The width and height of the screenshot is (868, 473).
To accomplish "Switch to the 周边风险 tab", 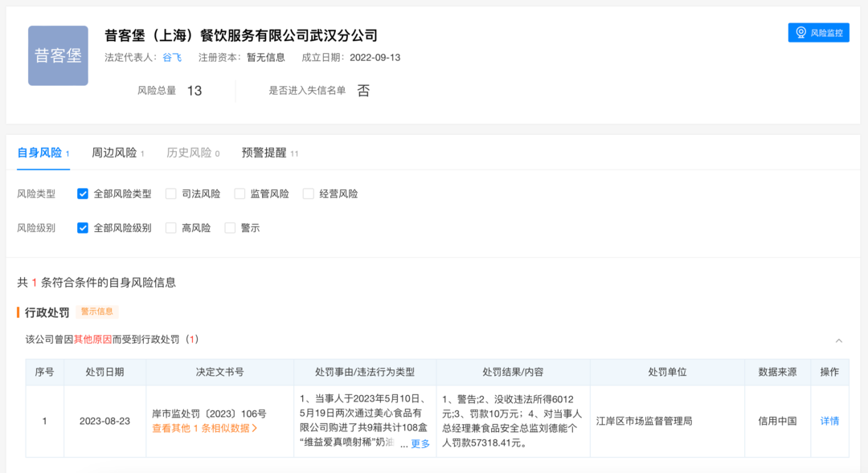I will (118, 153).
